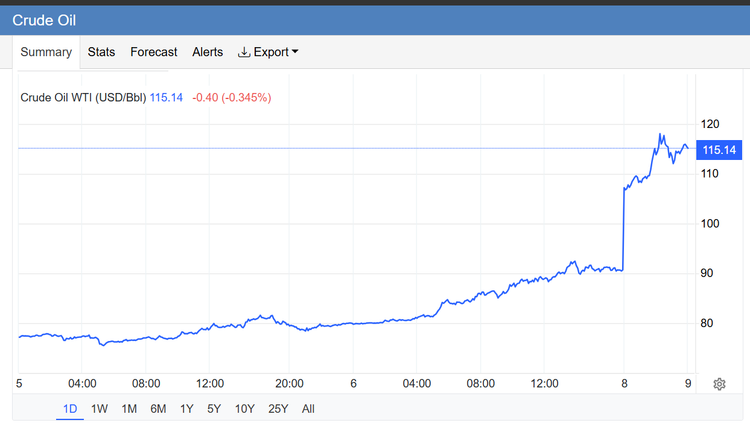Click the 115.14 current price marker
Image resolution: width=750 pixels, height=440 pixels.
719,150
